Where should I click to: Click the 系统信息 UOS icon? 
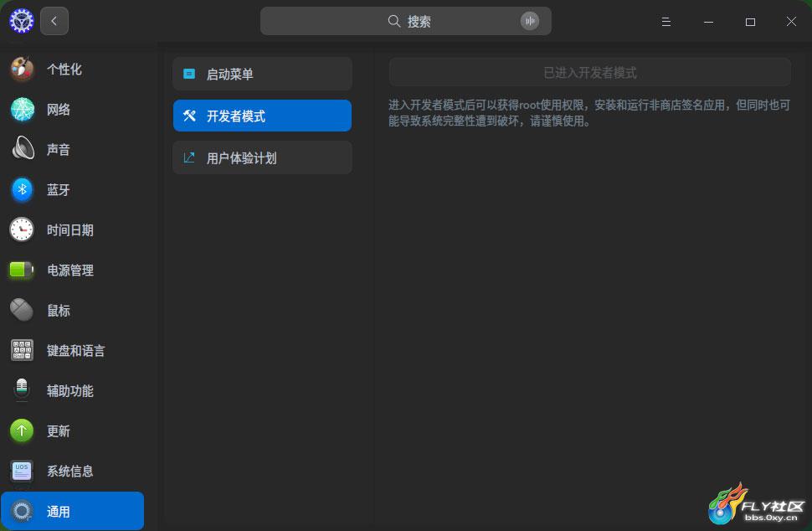(x=22, y=471)
